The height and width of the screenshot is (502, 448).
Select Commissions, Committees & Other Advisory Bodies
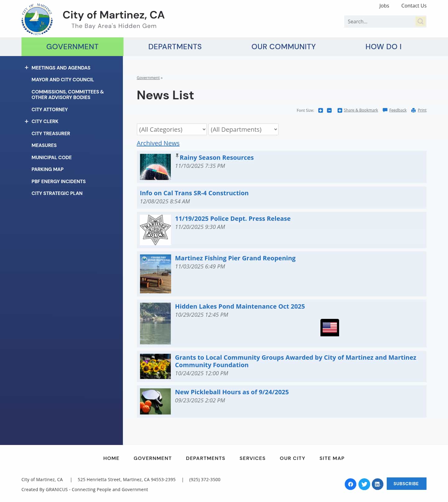(x=68, y=94)
